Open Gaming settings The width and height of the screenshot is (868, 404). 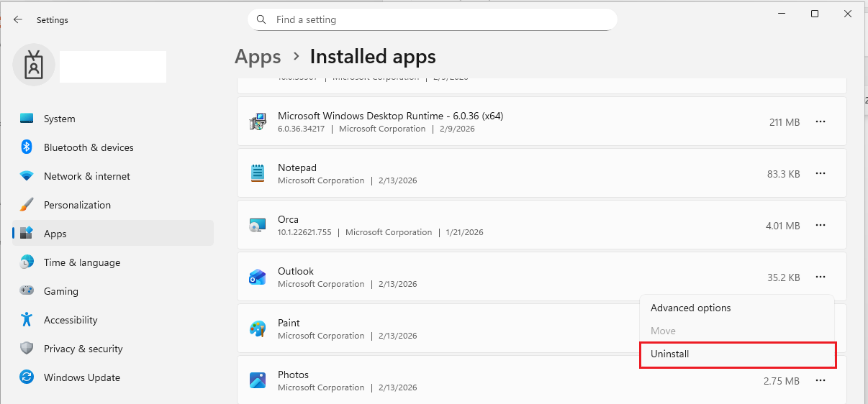(113, 291)
